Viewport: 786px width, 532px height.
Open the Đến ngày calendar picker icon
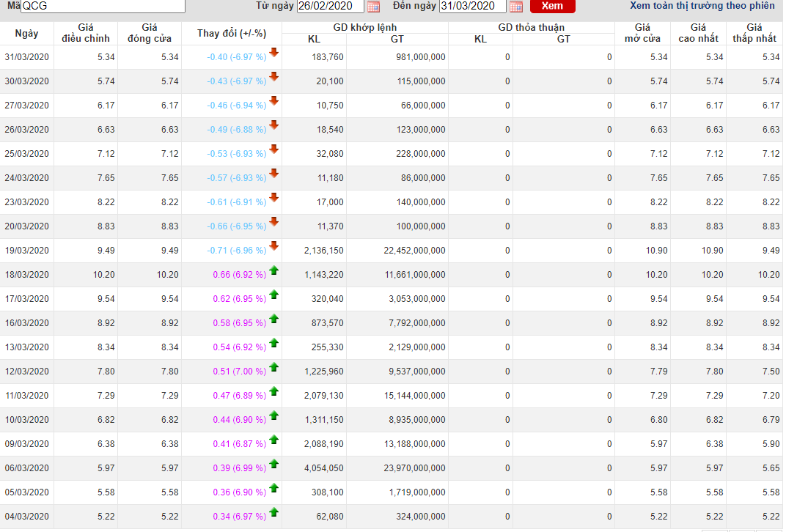pyautogui.click(x=516, y=6)
